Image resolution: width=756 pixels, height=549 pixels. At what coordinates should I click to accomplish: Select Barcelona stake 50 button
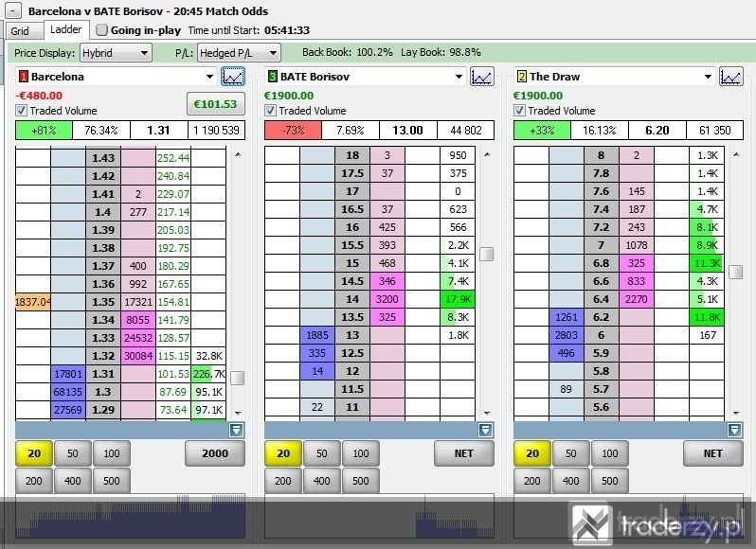click(73, 453)
